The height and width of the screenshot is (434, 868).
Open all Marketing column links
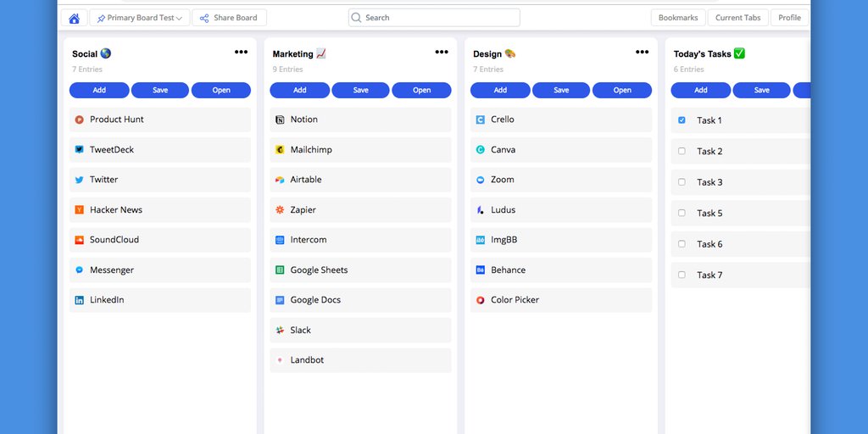click(421, 90)
